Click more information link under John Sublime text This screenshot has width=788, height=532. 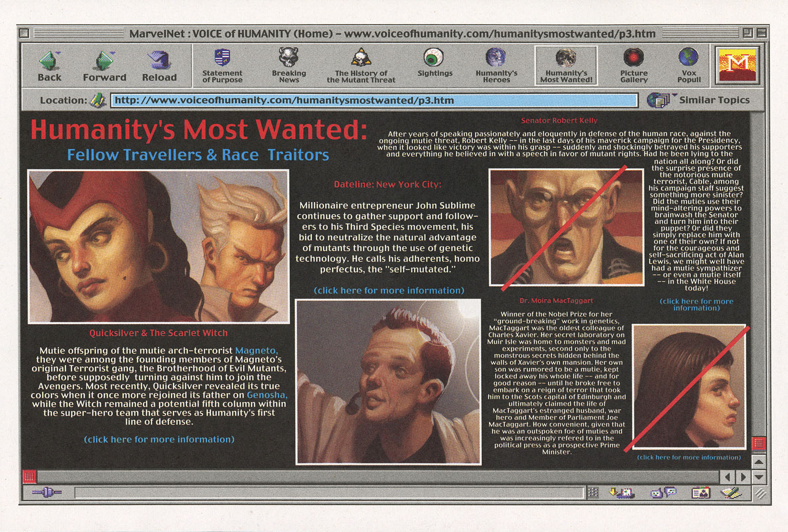(389, 290)
